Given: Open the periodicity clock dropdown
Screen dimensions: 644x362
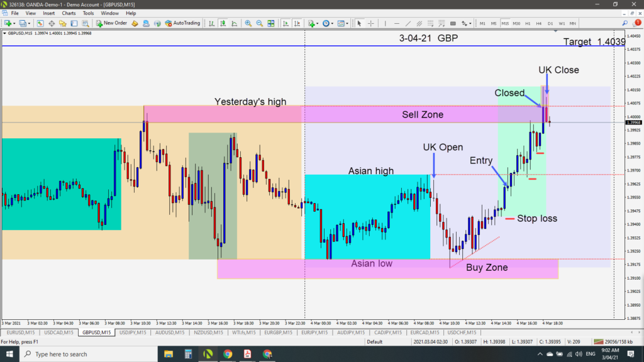Looking at the screenshot, I should (x=332, y=23).
